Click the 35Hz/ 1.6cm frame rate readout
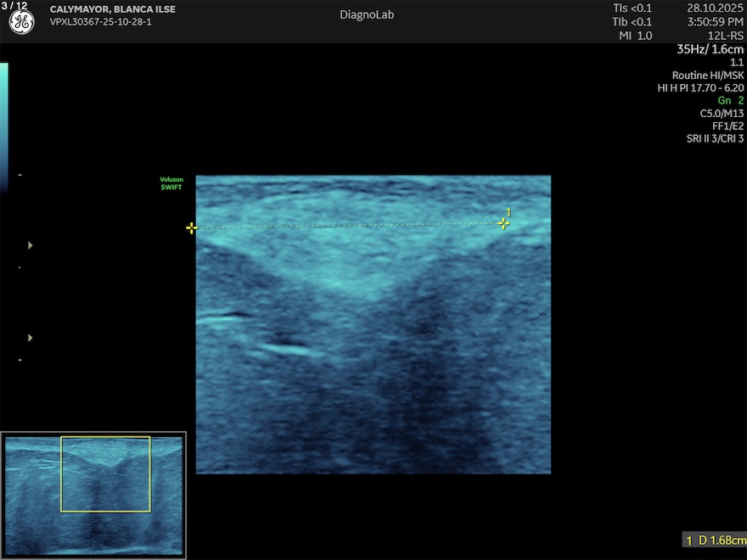747x560 pixels. 710,49
